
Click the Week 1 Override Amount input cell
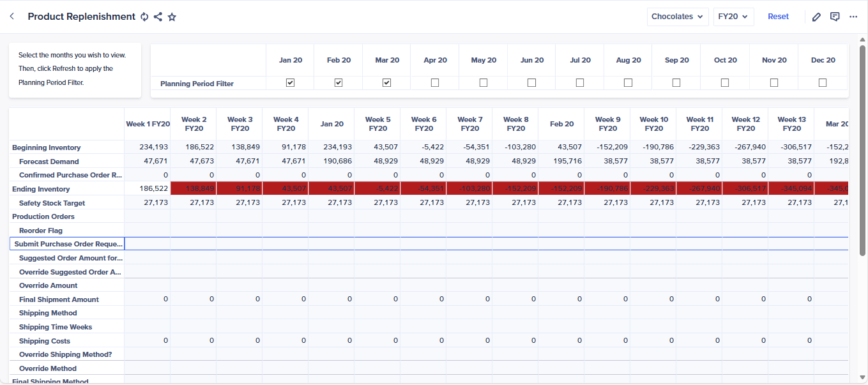148,285
